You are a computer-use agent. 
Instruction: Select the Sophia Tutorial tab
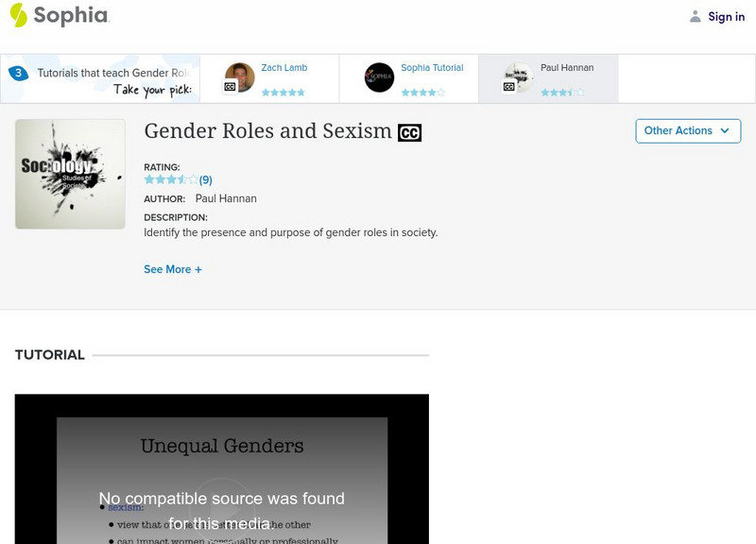pyautogui.click(x=409, y=78)
